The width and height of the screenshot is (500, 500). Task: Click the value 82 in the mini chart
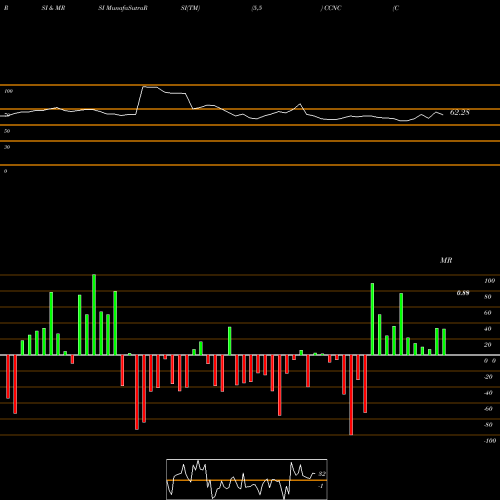point(322,474)
